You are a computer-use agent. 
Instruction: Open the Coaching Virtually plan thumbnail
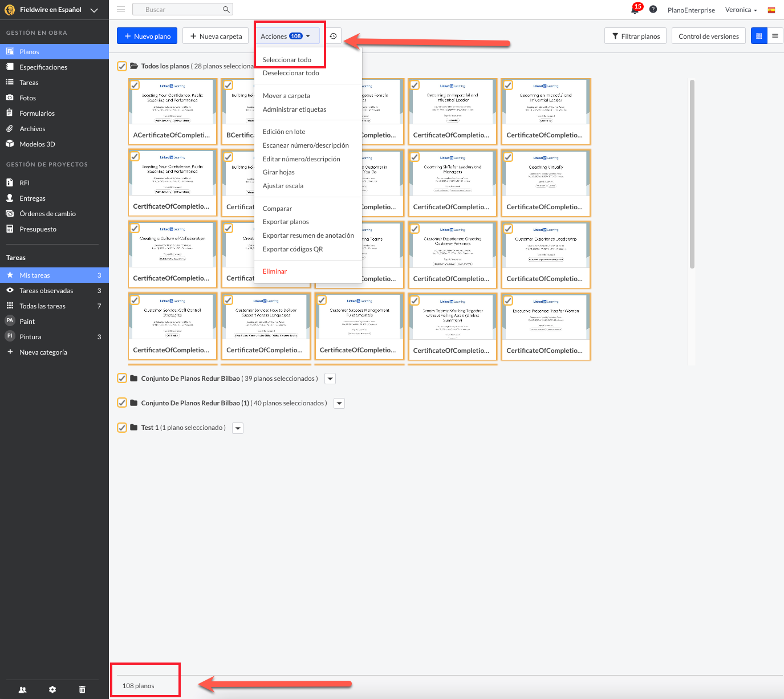546,183
